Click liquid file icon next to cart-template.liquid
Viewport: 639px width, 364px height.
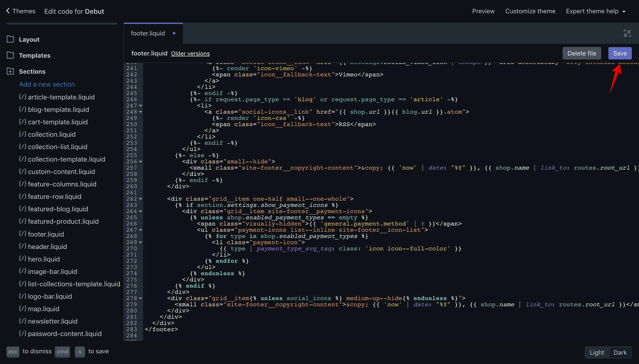click(22, 122)
